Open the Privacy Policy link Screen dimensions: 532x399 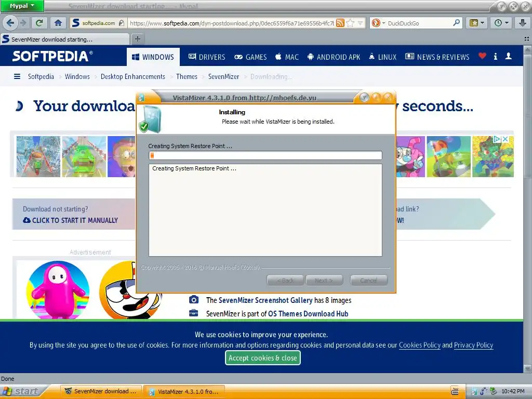(x=474, y=345)
